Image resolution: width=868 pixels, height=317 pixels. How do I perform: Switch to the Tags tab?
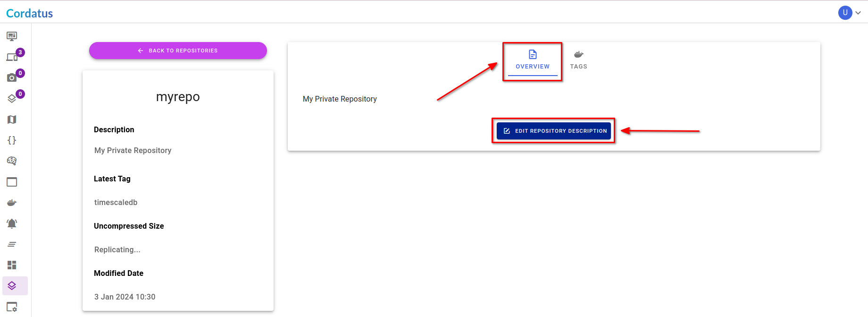[x=578, y=60]
